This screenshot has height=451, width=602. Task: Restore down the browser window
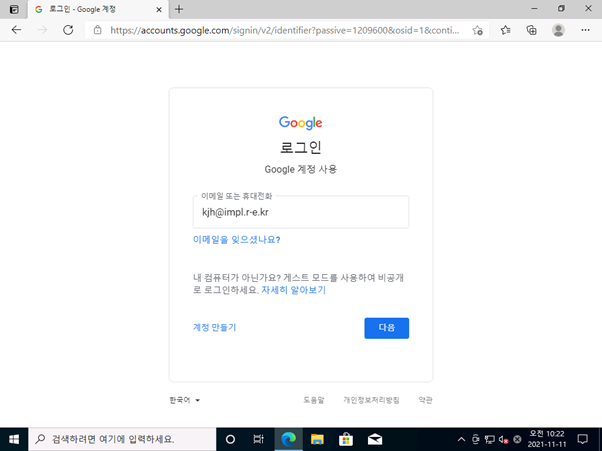pyautogui.click(x=561, y=9)
